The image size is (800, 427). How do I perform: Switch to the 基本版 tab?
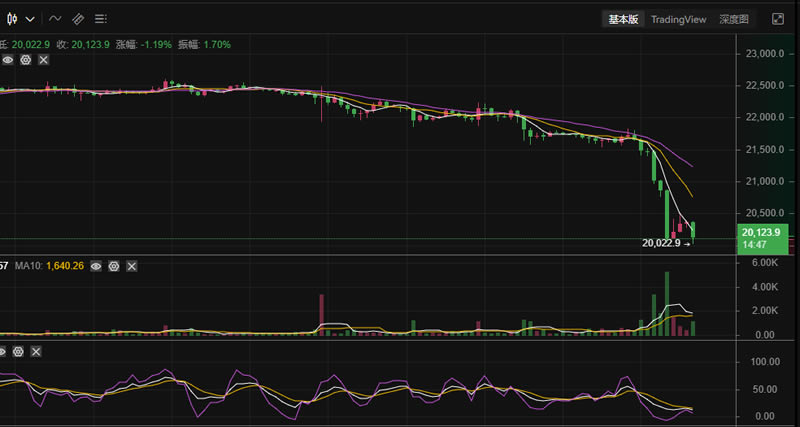623,19
